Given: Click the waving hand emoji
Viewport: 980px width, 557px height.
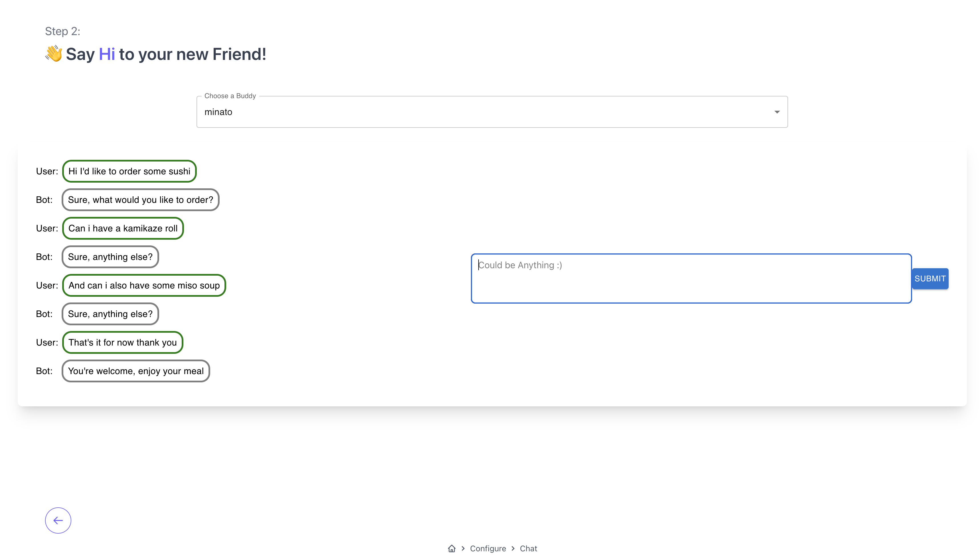Looking at the screenshot, I should click(54, 54).
